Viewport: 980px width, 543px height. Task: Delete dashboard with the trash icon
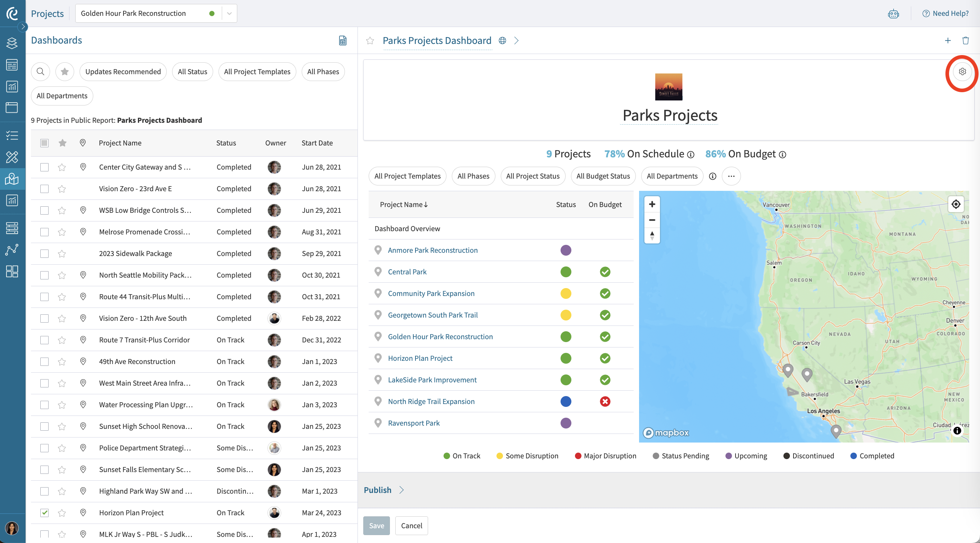[965, 40]
